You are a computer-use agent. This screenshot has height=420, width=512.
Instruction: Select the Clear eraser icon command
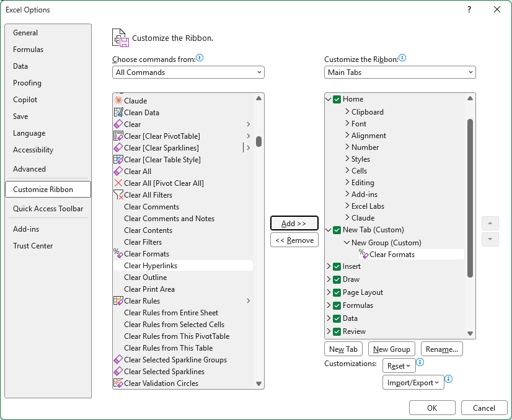(x=118, y=124)
